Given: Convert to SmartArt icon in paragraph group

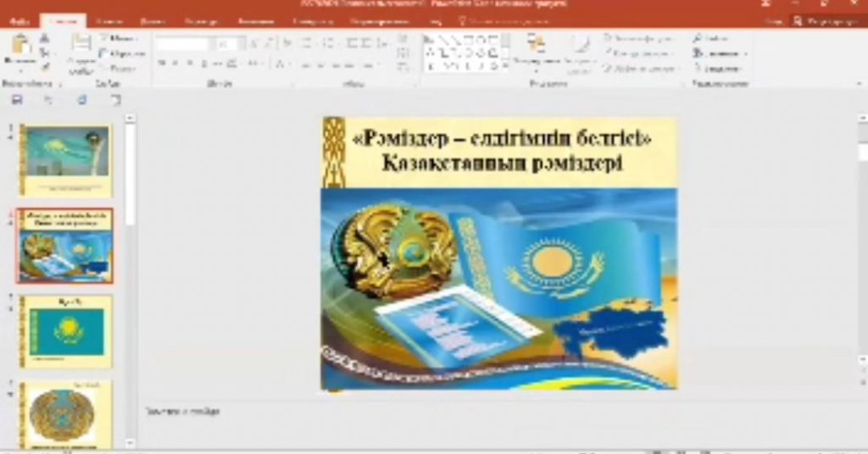Looking at the screenshot, I should [403, 68].
